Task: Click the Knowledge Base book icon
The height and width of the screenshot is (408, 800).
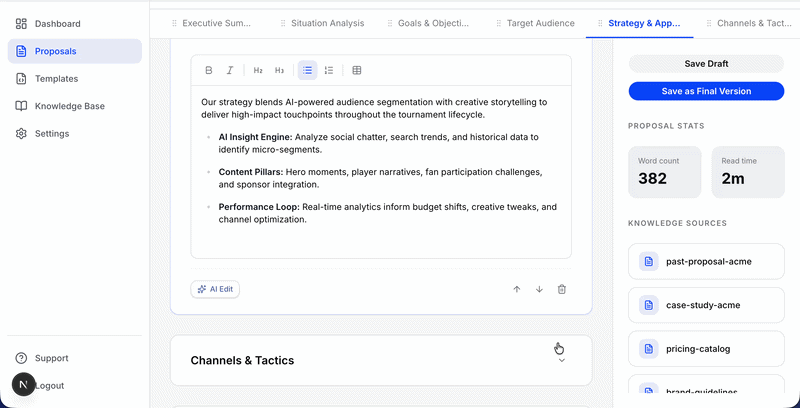Action: (21, 106)
